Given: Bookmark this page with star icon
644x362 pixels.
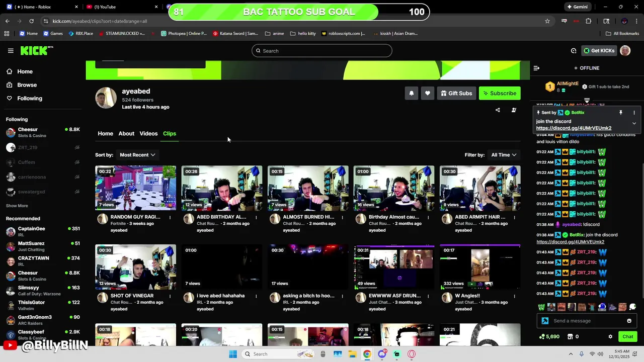Looking at the screenshot, I should pos(547,21).
